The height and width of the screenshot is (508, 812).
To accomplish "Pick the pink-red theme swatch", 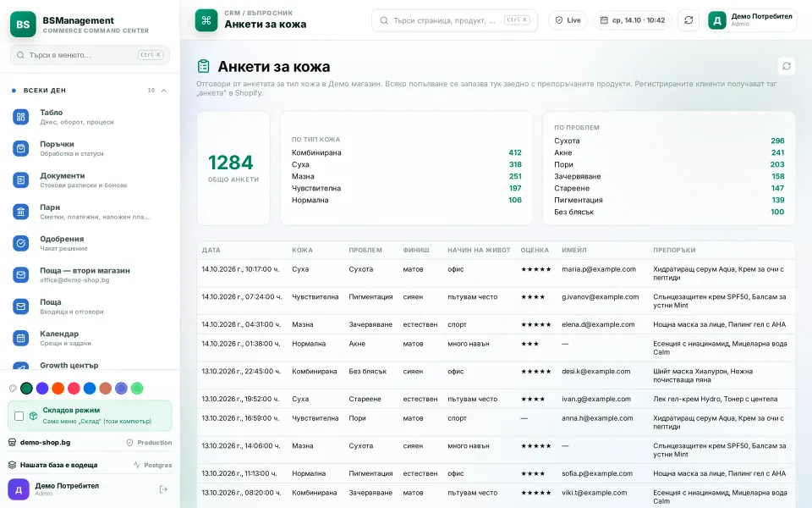I will (74, 389).
